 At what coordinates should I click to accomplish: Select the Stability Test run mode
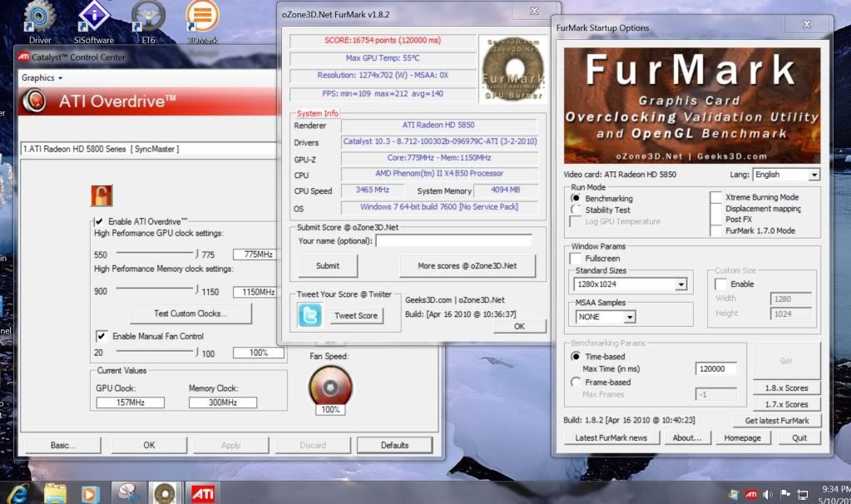(x=576, y=210)
